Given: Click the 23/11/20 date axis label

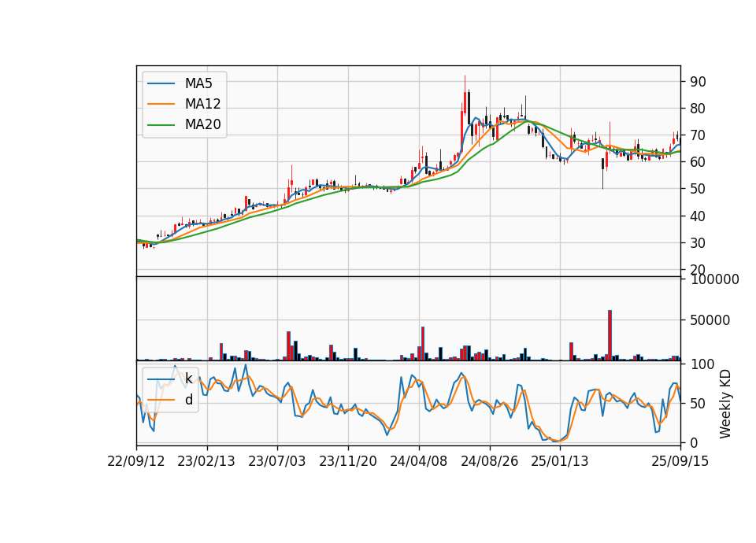Looking at the screenshot, I should pyautogui.click(x=347, y=461).
